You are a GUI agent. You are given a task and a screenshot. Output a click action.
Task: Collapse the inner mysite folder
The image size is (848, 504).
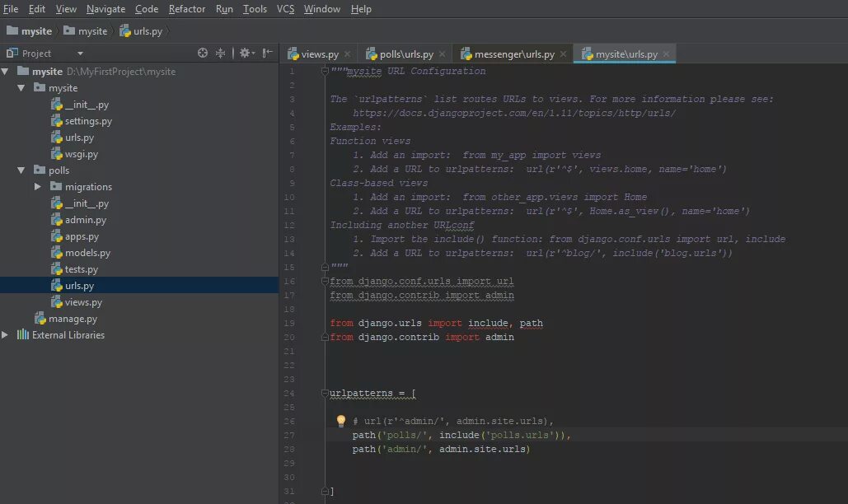point(21,87)
